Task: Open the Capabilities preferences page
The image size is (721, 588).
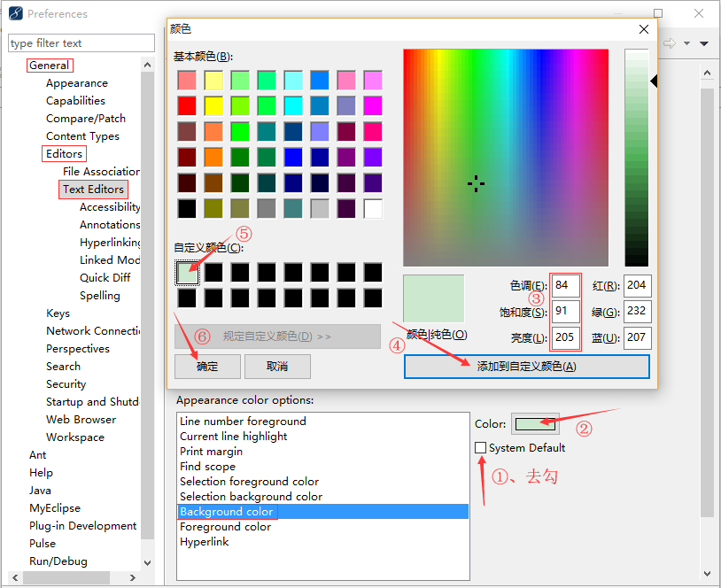Action: [x=75, y=101]
